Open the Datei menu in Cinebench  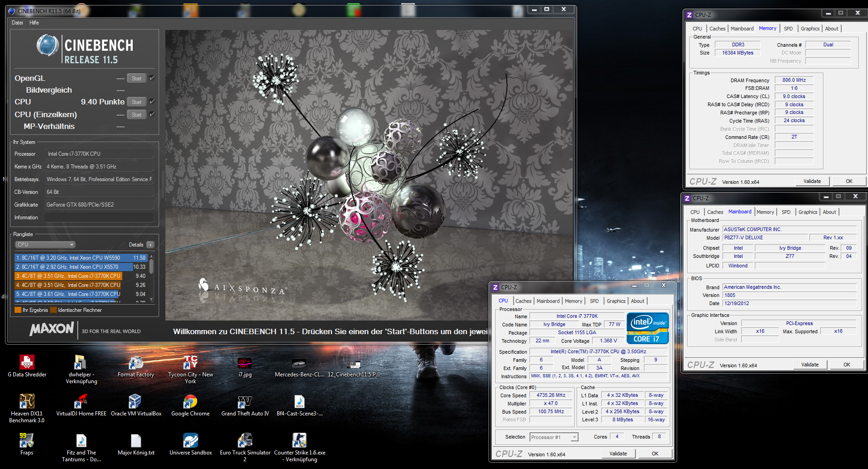(x=17, y=23)
